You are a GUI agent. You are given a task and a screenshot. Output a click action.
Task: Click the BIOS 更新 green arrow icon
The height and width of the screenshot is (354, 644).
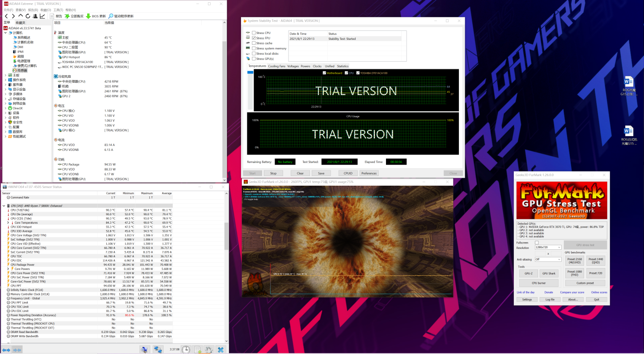tap(88, 16)
